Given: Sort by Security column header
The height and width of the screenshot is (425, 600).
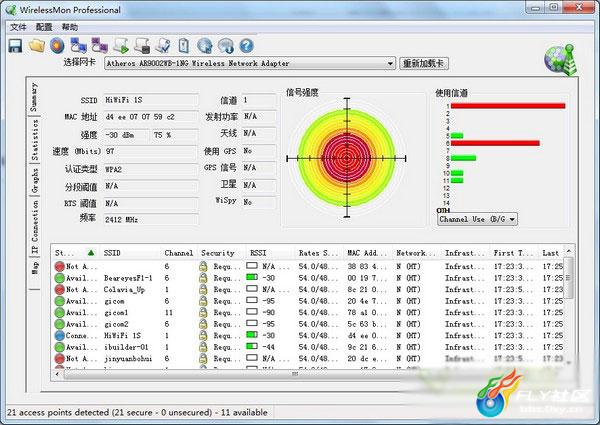Looking at the screenshot, I should click(221, 253).
